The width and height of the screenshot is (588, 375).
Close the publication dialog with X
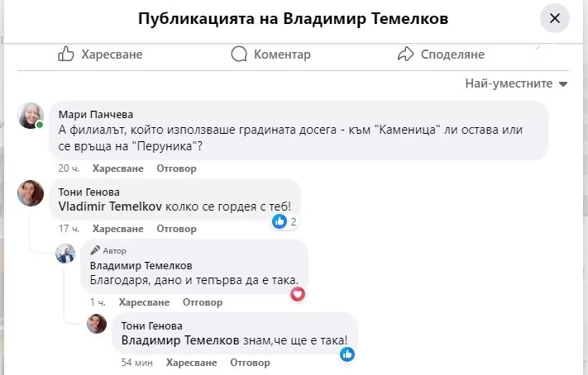[555, 18]
